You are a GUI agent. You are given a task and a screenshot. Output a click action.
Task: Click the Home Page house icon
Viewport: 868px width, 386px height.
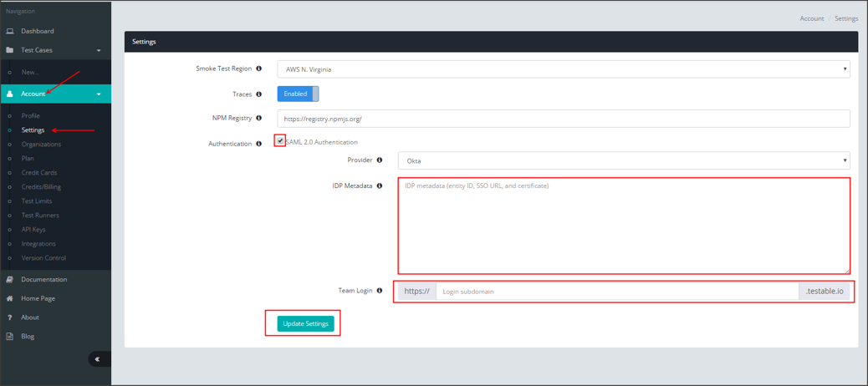coord(10,298)
